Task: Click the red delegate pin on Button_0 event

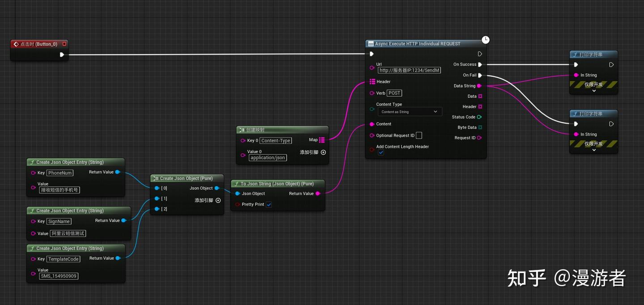Action: 64,44
